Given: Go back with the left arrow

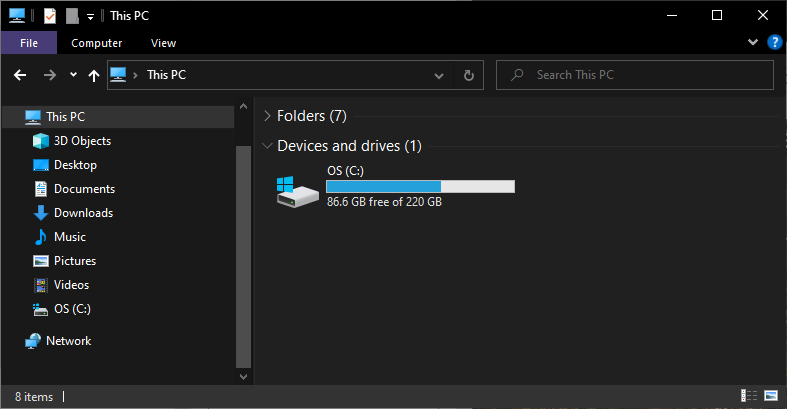Looking at the screenshot, I should click(19, 75).
